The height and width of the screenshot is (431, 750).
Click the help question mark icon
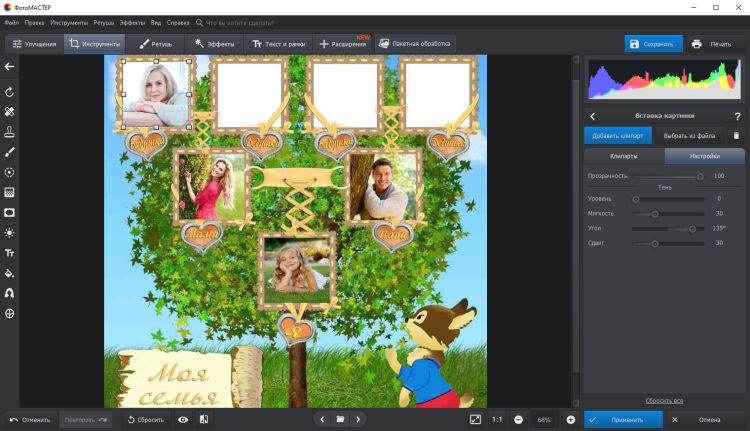pos(736,117)
